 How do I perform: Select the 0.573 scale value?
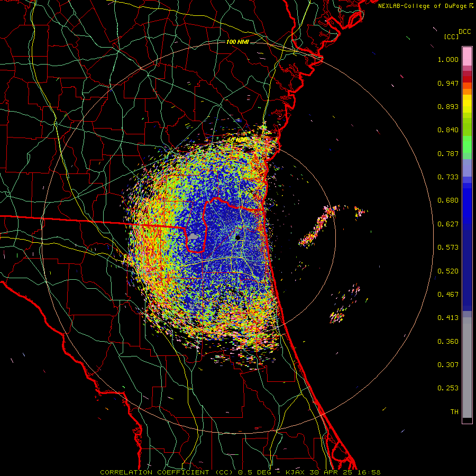pyautogui.click(x=448, y=248)
